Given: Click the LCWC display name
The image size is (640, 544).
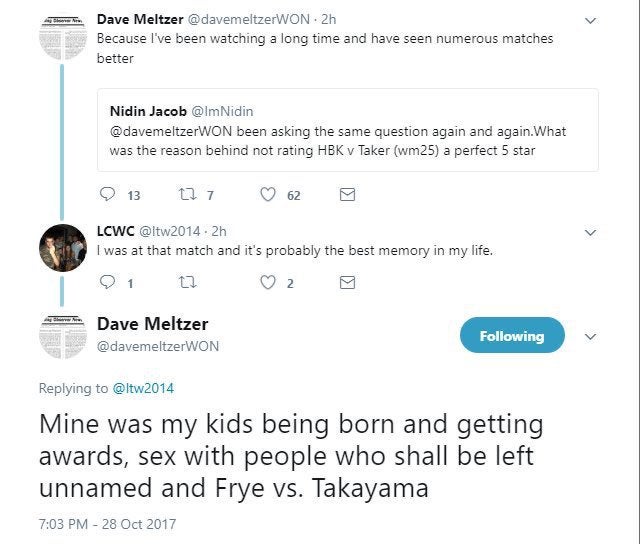Looking at the screenshot, I should (x=116, y=230).
